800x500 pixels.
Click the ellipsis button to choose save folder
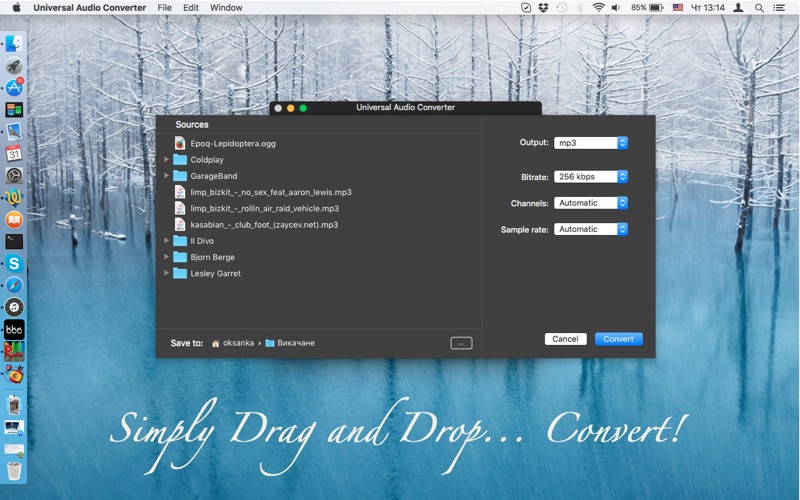(461, 343)
